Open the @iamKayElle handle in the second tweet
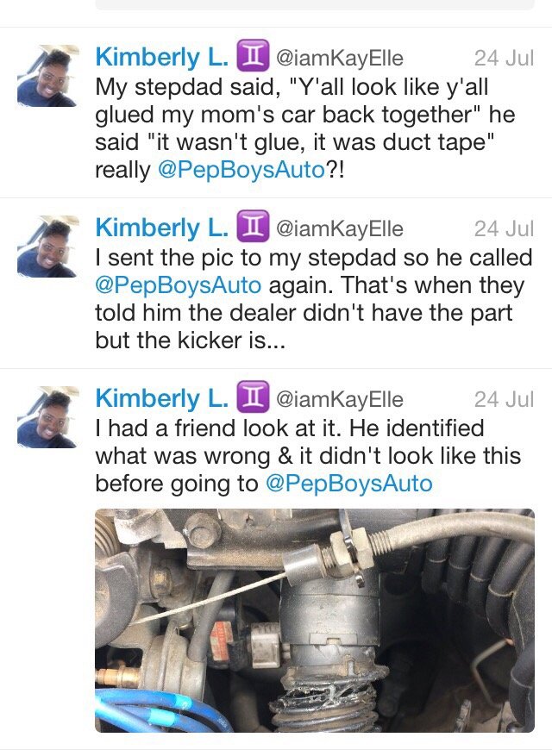The image size is (552, 756). pos(339,229)
